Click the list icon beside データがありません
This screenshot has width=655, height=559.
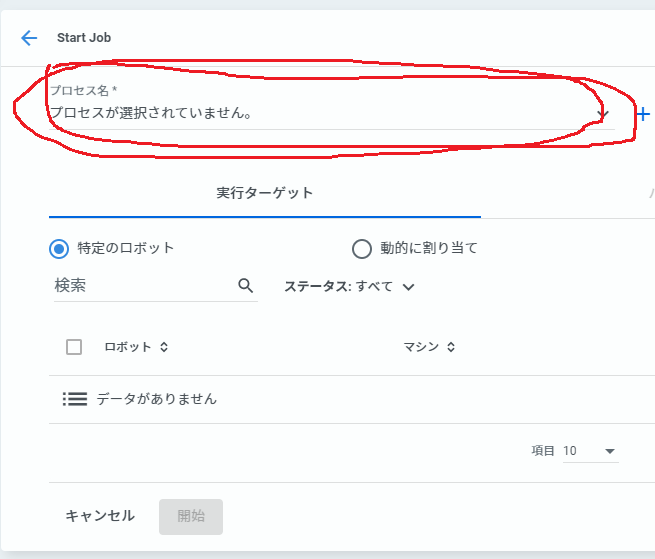pyautogui.click(x=75, y=399)
